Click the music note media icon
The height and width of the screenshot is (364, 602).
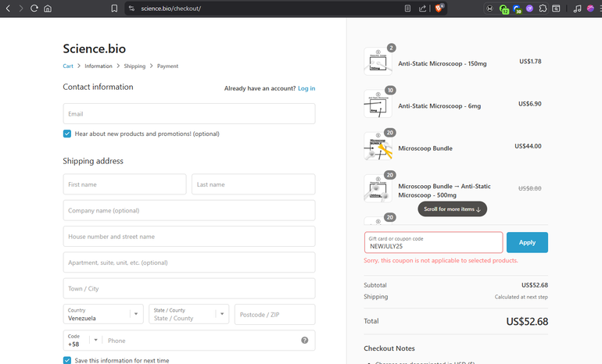[577, 9]
